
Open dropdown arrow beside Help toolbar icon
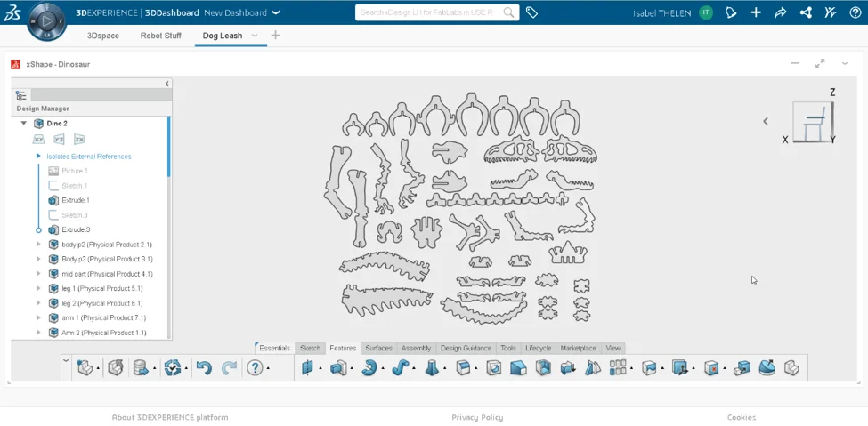point(268,368)
